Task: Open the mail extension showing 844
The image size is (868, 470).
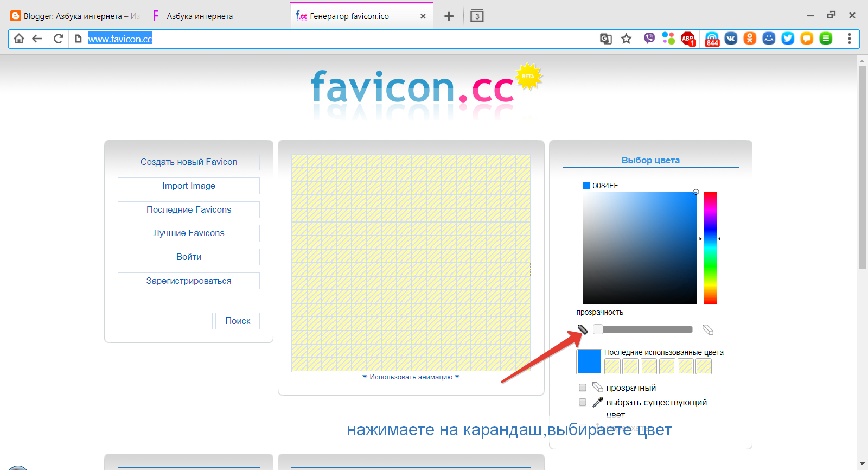Action: 712,39
